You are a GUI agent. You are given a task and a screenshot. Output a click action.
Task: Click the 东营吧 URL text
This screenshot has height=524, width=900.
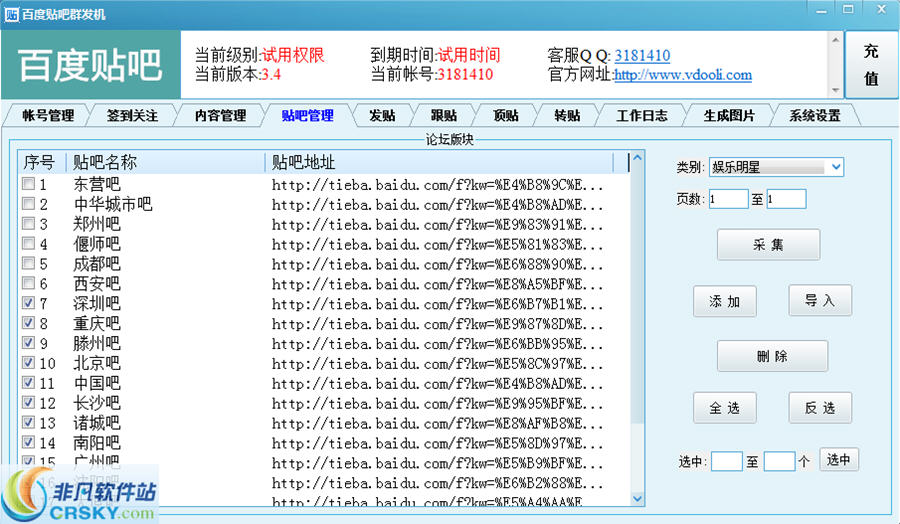437,185
